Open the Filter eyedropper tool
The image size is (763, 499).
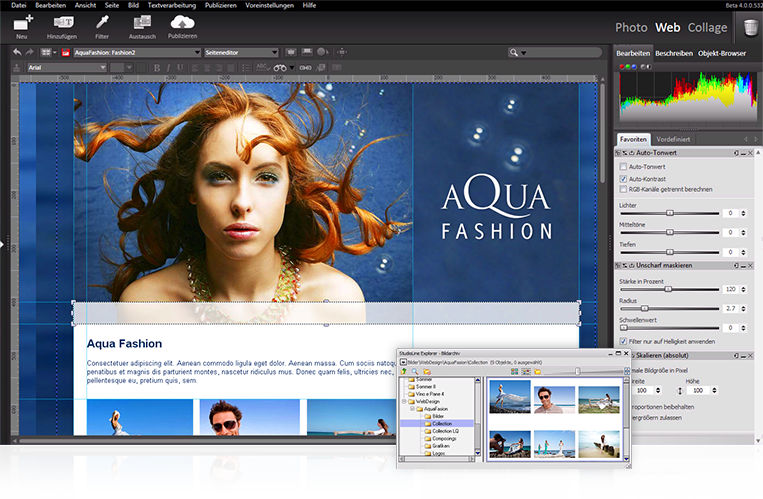coord(102,22)
